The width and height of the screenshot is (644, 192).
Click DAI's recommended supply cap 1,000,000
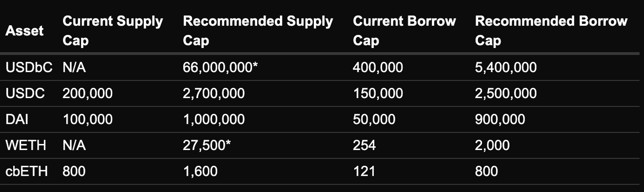pyautogui.click(x=214, y=120)
